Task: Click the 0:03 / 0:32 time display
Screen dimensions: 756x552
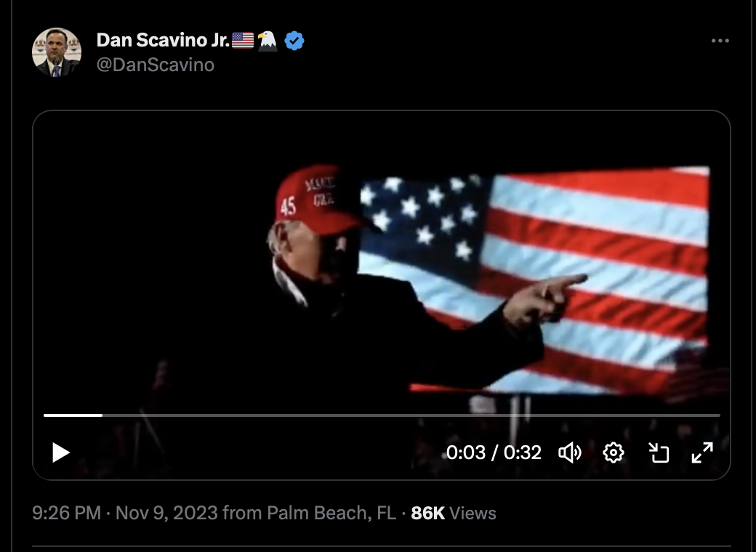Action: [494, 452]
